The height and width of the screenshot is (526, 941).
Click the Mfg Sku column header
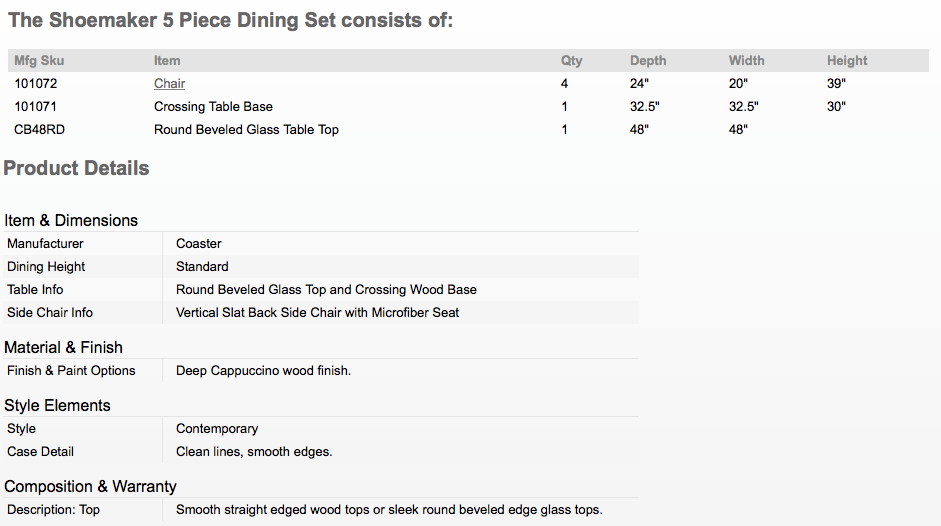point(39,61)
